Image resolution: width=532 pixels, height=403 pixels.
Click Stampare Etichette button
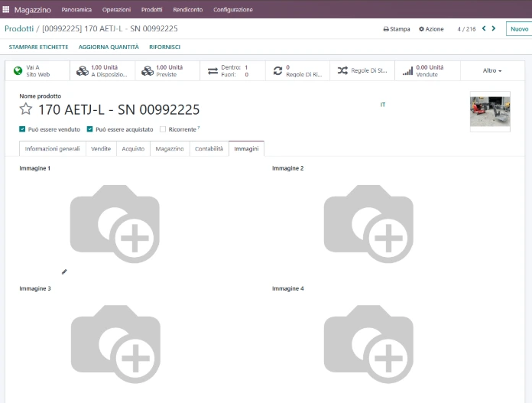click(38, 47)
